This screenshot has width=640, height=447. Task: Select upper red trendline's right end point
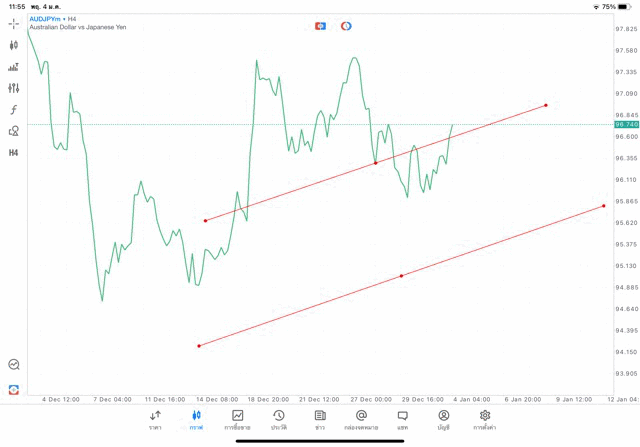546,105
